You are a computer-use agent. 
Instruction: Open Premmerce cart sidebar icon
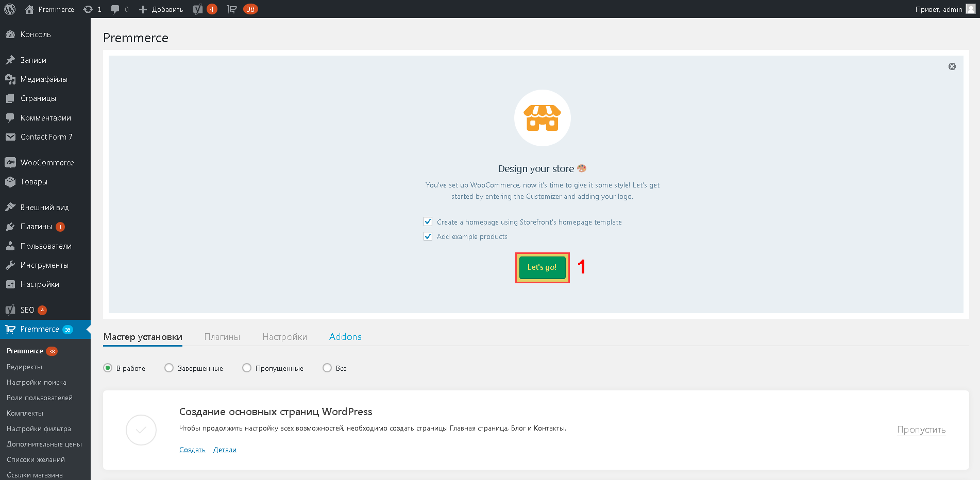(x=10, y=329)
